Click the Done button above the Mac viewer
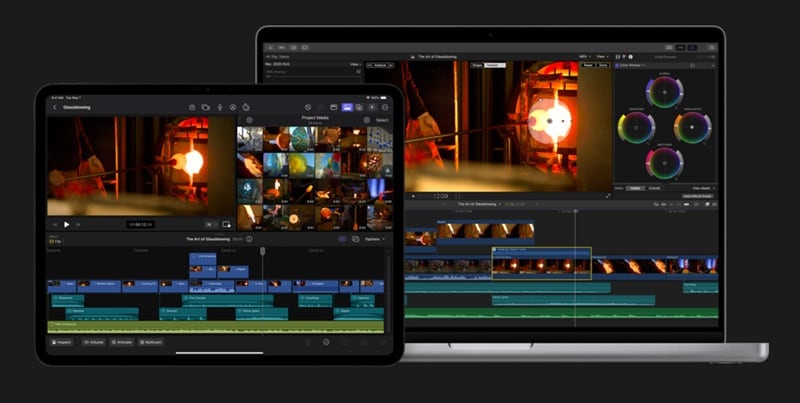 pos(603,65)
